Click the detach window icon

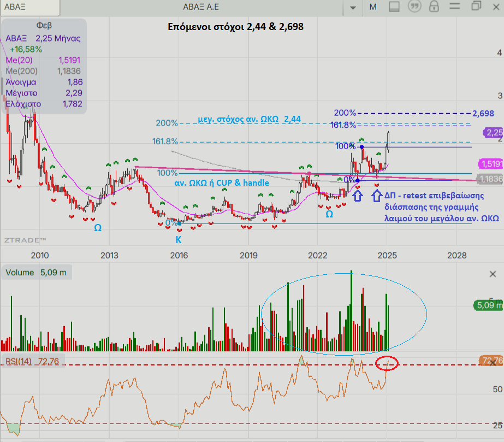tap(476, 7)
